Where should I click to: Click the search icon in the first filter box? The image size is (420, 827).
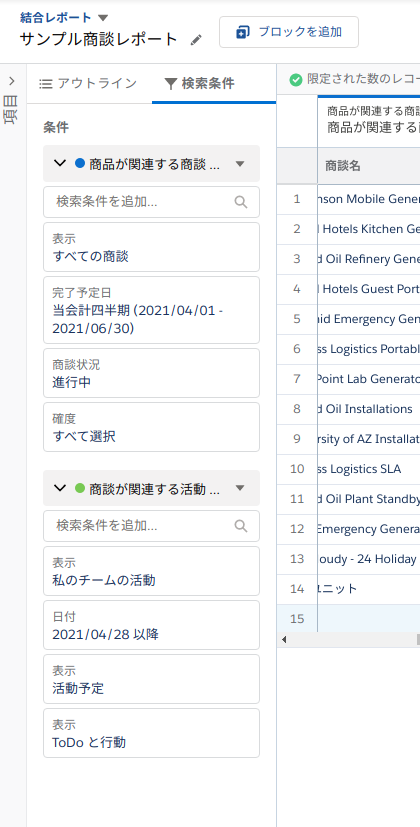coord(241,202)
